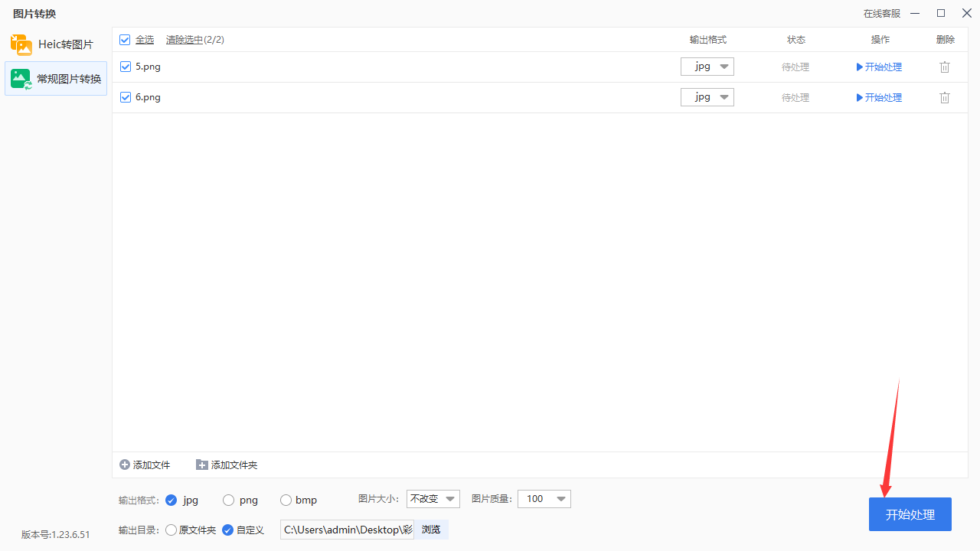Open the Heic转图片 sidebar tab
Image resolution: width=980 pixels, height=551 pixels.
click(x=55, y=44)
